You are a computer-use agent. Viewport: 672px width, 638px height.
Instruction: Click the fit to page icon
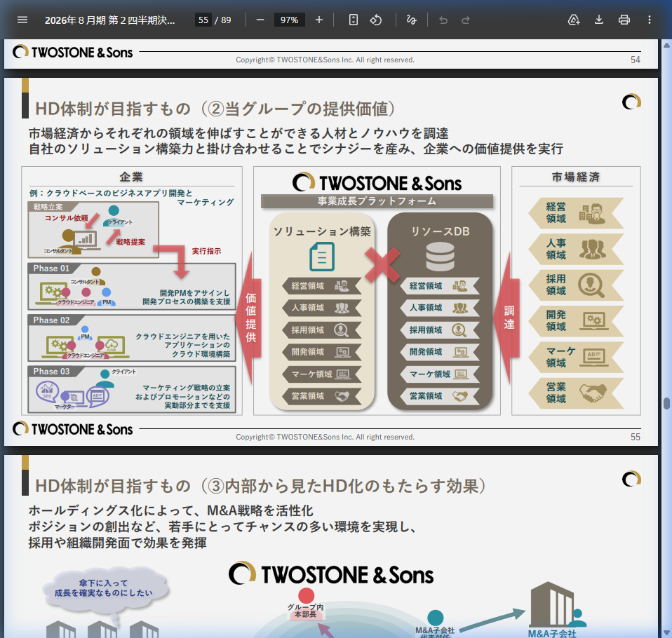pos(354,20)
